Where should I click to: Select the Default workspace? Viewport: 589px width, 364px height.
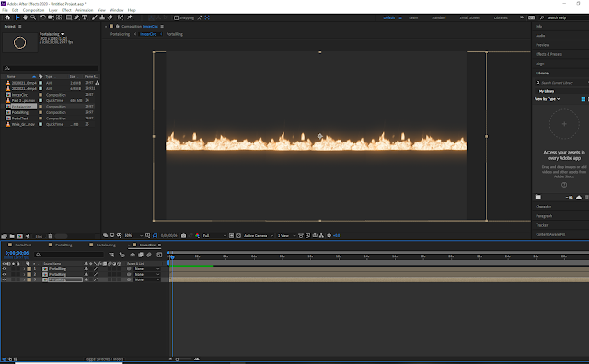388,17
